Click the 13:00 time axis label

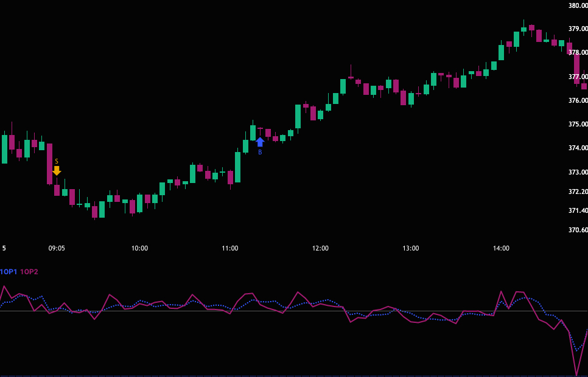click(x=411, y=248)
